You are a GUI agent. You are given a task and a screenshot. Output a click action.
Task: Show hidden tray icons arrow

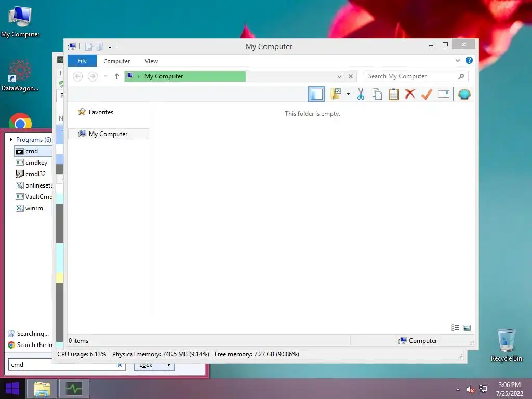[458, 389]
